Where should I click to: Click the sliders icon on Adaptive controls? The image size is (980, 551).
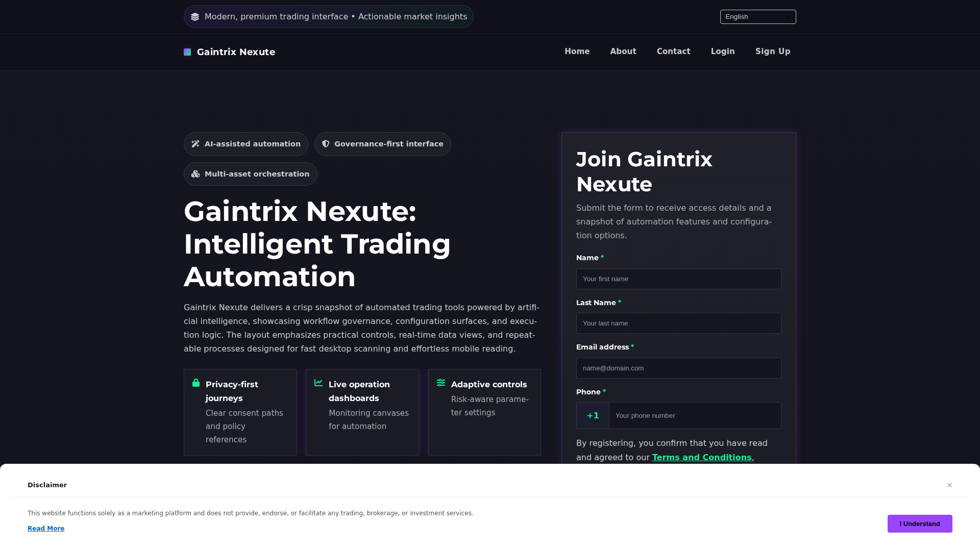441,383
